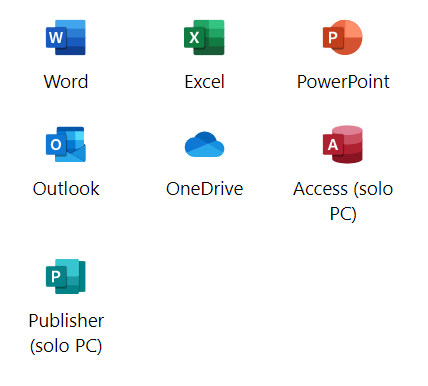428x386 pixels.
Task: Click the "Outlook" label text
Action: coord(66,189)
